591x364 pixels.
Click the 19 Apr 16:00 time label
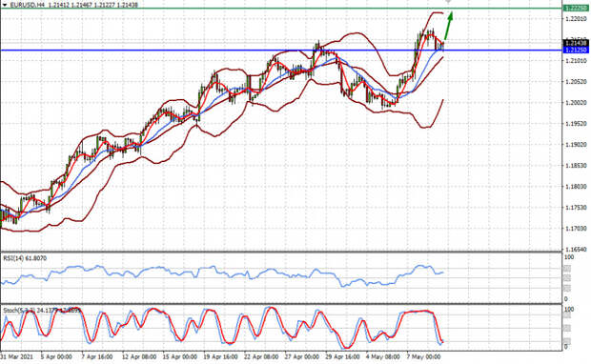(x=220, y=356)
